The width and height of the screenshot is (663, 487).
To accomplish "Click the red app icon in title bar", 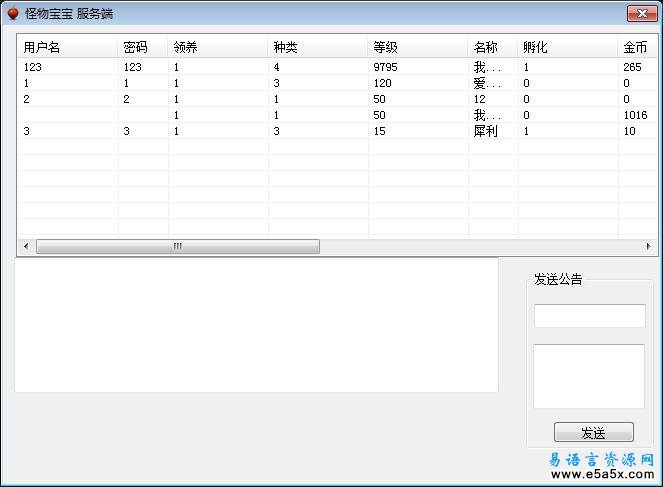I will point(13,13).
